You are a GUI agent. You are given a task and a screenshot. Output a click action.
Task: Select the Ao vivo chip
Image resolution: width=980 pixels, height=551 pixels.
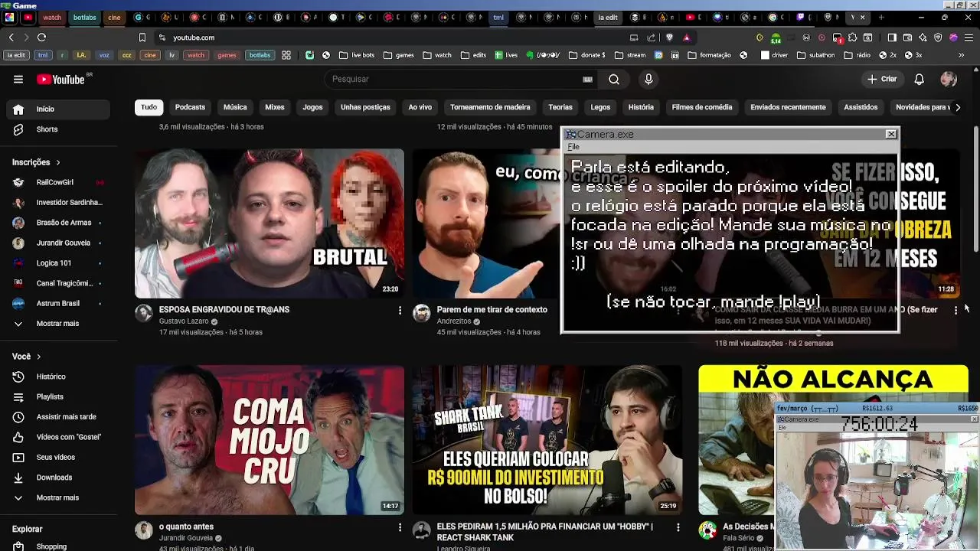[420, 107]
